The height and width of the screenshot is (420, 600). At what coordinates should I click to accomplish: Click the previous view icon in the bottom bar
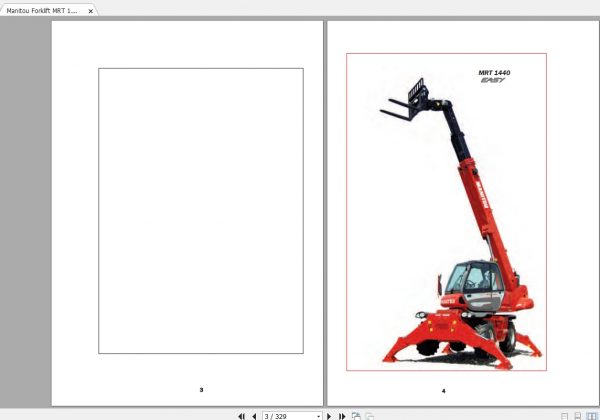point(356,416)
